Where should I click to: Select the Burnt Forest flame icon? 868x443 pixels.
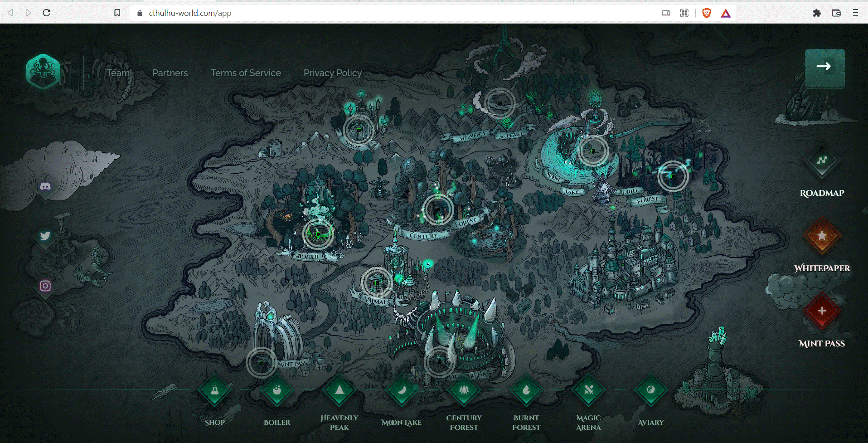[x=526, y=390]
